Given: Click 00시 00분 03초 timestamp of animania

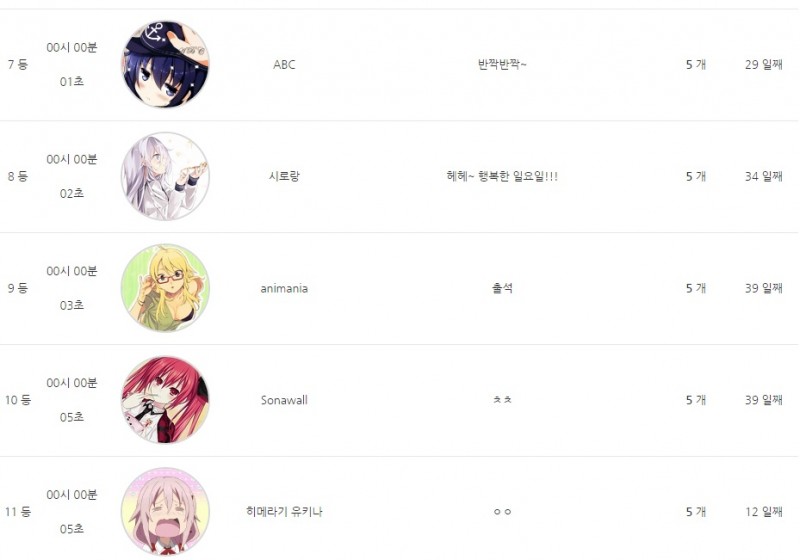Looking at the screenshot, I should pos(71,288).
